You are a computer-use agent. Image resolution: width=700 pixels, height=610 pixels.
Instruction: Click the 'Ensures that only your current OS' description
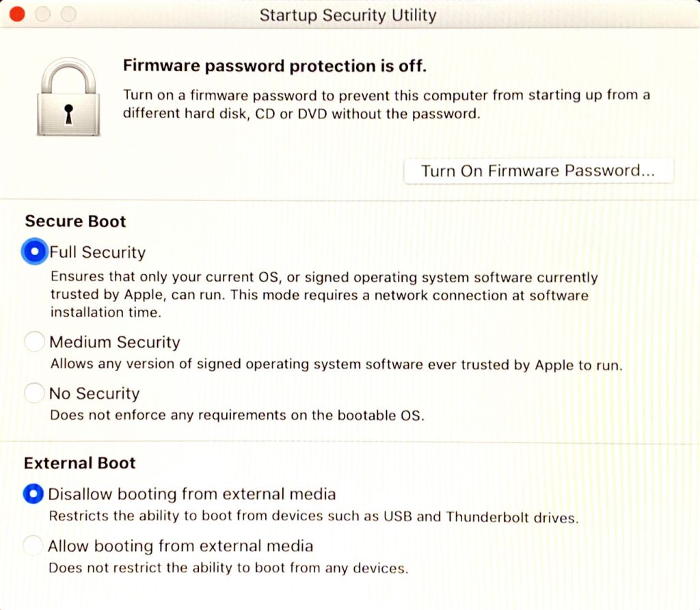click(323, 295)
